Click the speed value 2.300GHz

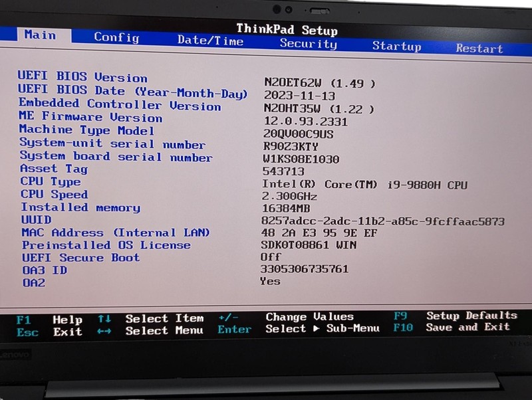click(289, 196)
